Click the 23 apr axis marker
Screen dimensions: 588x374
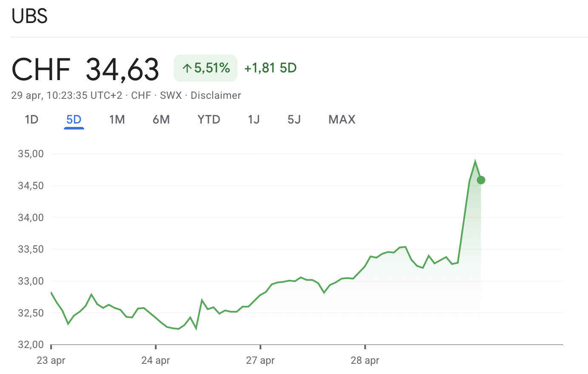(51, 360)
